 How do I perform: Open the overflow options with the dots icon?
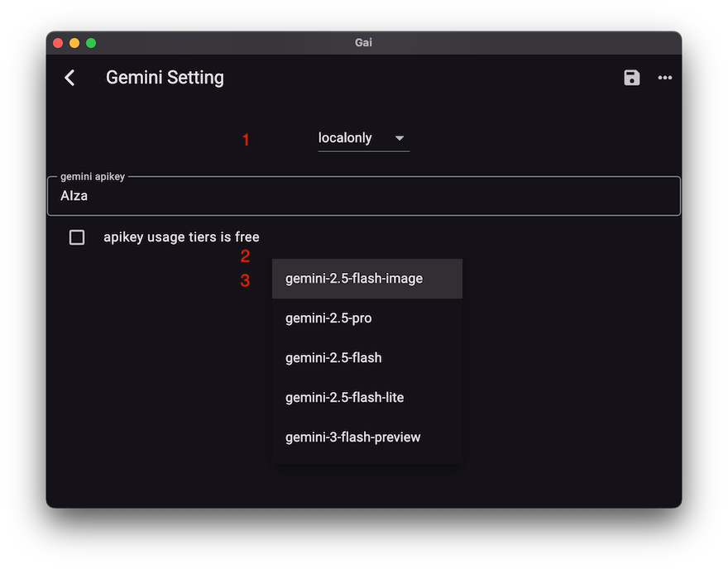click(x=665, y=78)
